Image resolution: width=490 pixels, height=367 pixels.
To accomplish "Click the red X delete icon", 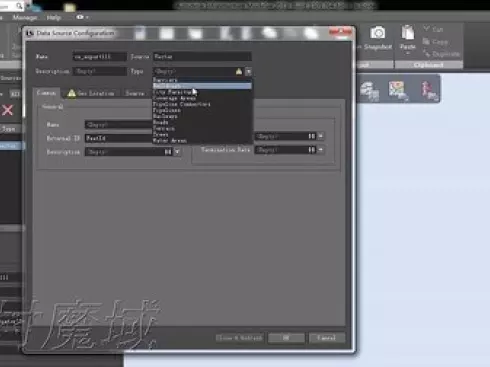I will click(x=7, y=110).
